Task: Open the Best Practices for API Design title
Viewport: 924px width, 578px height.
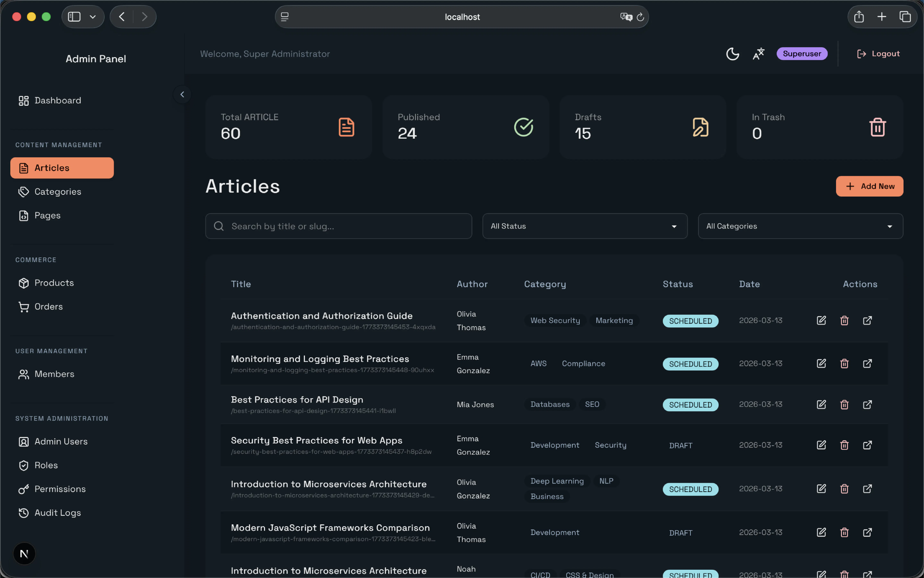Action: (297, 399)
